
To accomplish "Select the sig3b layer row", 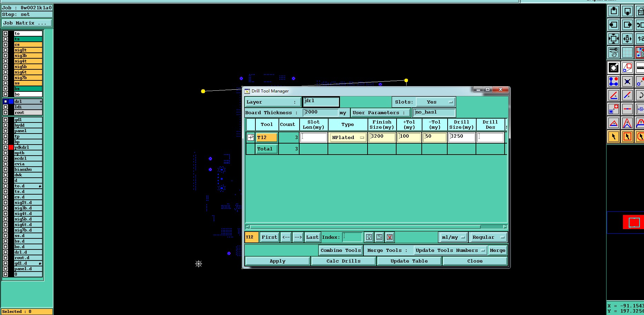I will (28, 56).
